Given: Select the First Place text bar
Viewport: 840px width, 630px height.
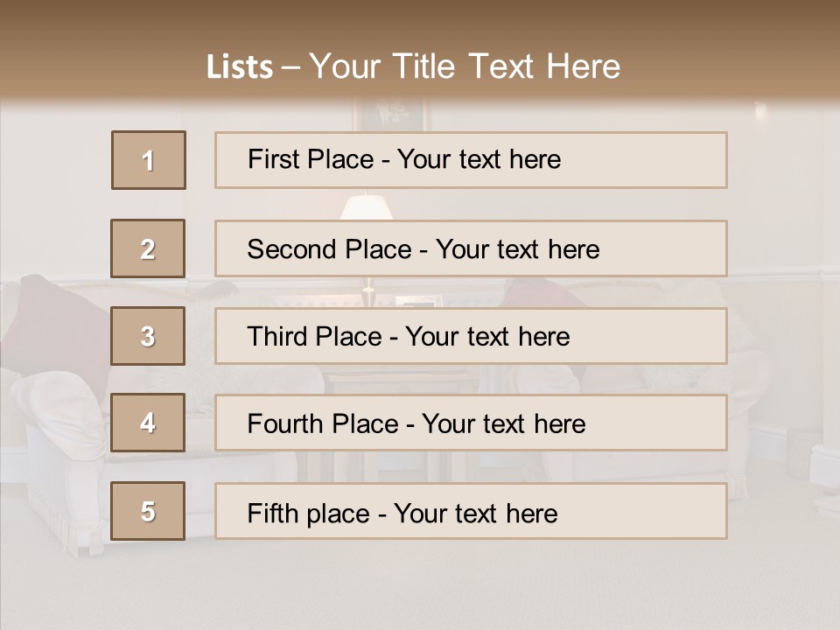Looking at the screenshot, I should [x=471, y=160].
